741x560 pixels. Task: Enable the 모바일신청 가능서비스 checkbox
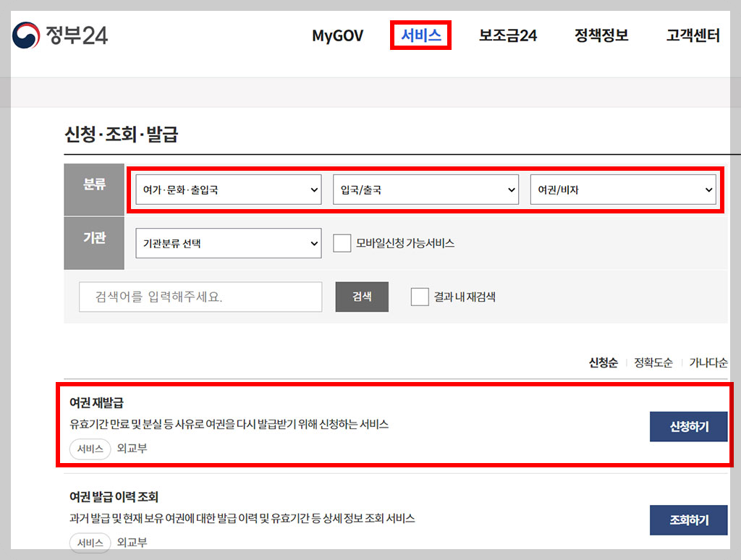(x=342, y=243)
